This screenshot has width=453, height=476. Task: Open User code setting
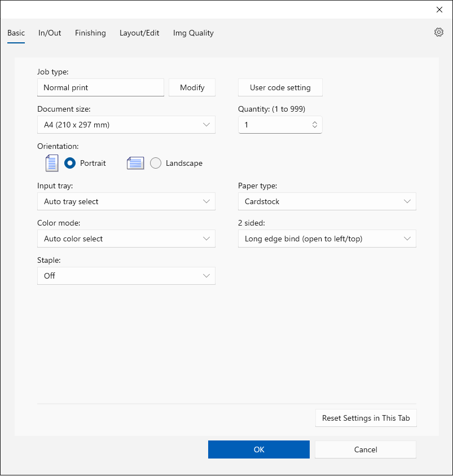[x=280, y=87]
